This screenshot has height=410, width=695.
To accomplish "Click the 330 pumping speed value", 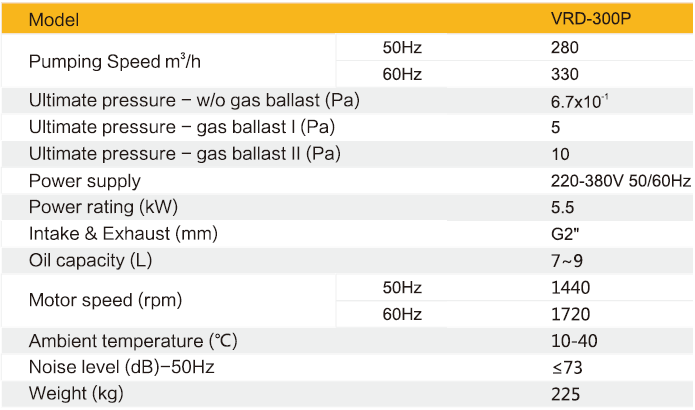I will pyautogui.click(x=566, y=74).
